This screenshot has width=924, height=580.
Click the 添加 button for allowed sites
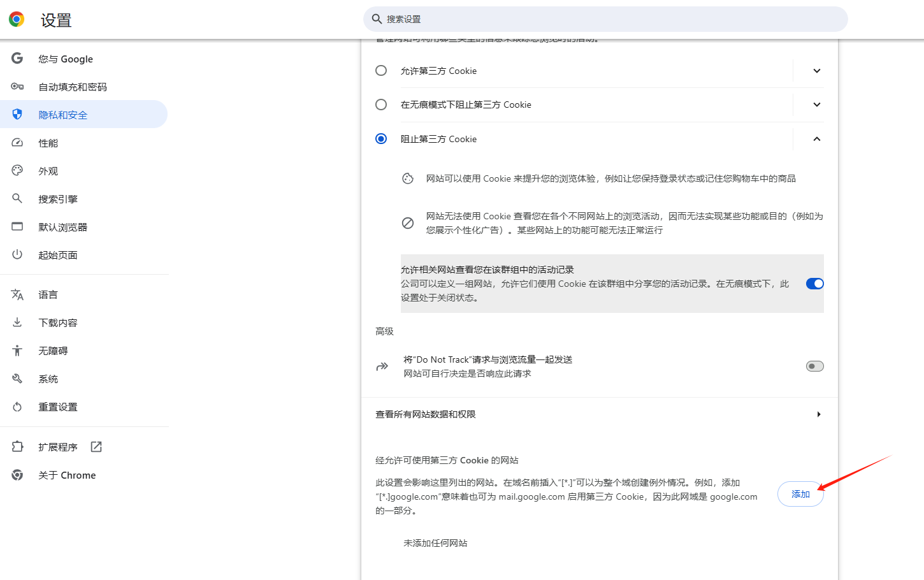tap(800, 494)
